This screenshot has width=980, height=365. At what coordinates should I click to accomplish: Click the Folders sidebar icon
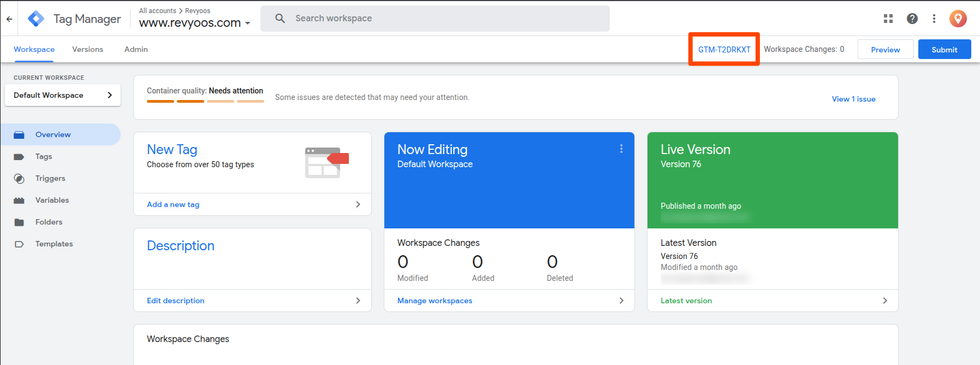(19, 222)
